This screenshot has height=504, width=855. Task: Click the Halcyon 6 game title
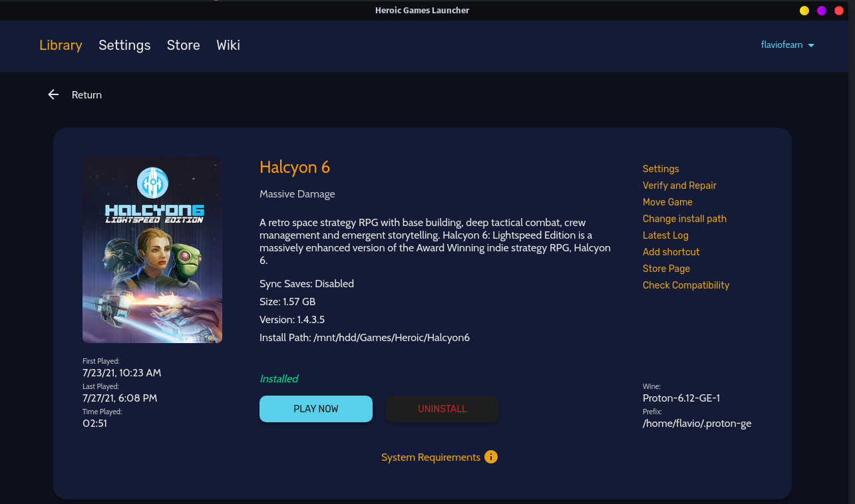[295, 167]
